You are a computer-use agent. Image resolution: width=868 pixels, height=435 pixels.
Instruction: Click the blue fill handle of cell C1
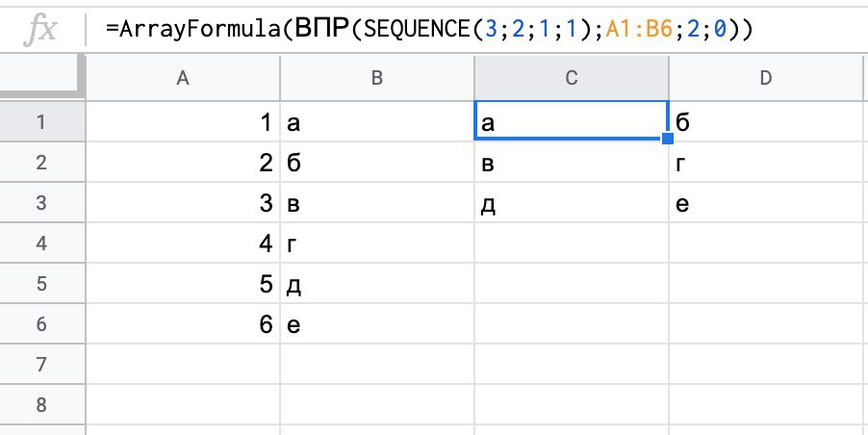point(668,140)
